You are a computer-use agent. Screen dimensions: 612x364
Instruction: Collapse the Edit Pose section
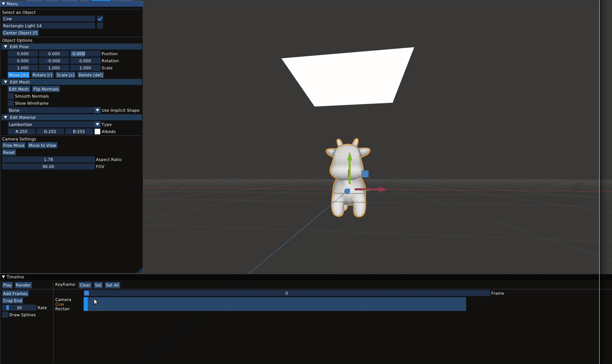pyautogui.click(x=6, y=47)
